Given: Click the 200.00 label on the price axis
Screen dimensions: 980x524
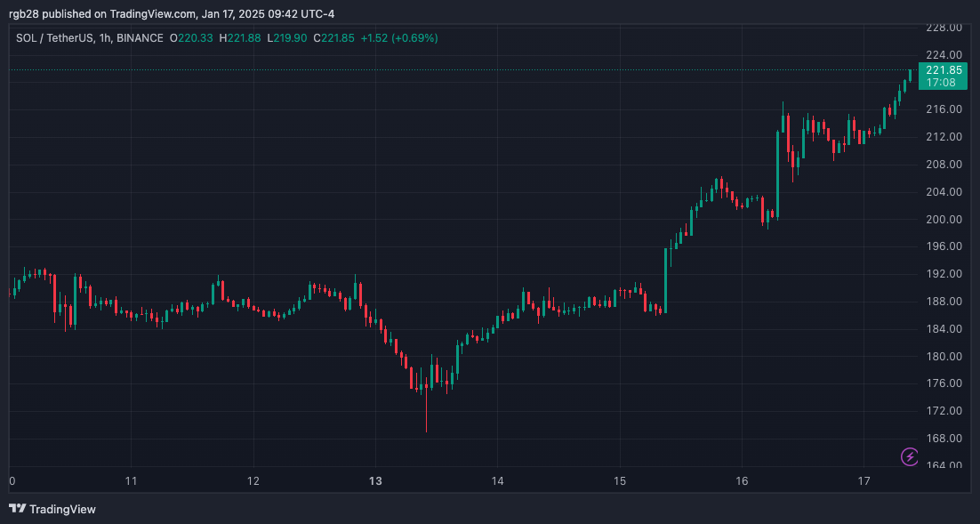Looking at the screenshot, I should tap(944, 220).
